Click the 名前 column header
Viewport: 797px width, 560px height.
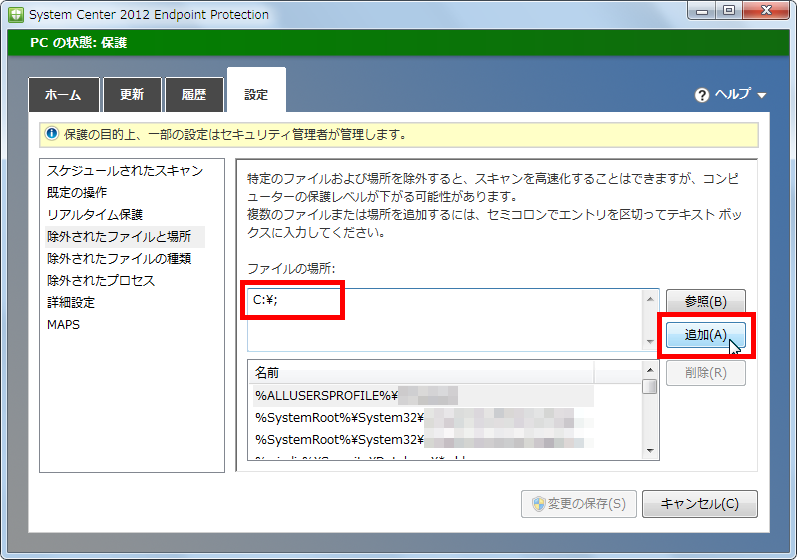point(421,372)
